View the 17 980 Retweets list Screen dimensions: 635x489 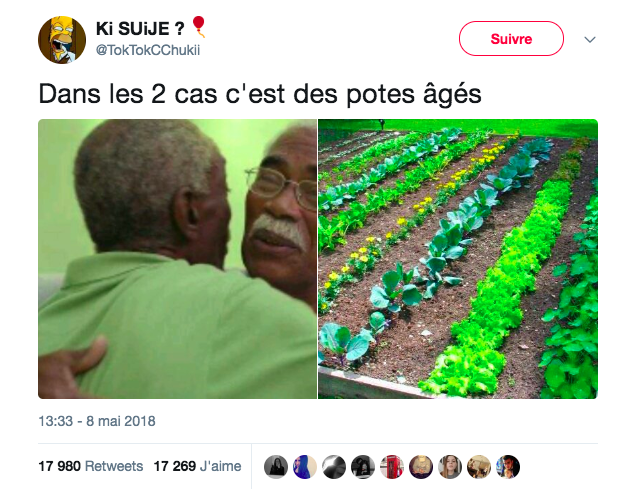(x=91, y=466)
